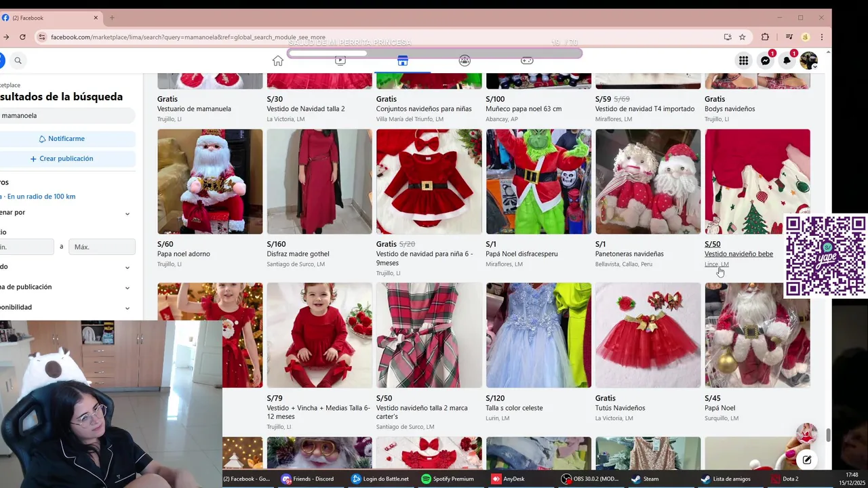868x488 pixels.
Task: Open the Notifications bell icon
Action: 787,61
